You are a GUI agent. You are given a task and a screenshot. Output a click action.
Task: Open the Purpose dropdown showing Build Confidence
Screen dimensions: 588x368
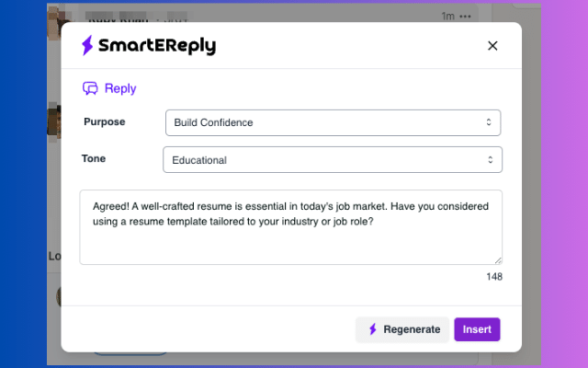333,122
